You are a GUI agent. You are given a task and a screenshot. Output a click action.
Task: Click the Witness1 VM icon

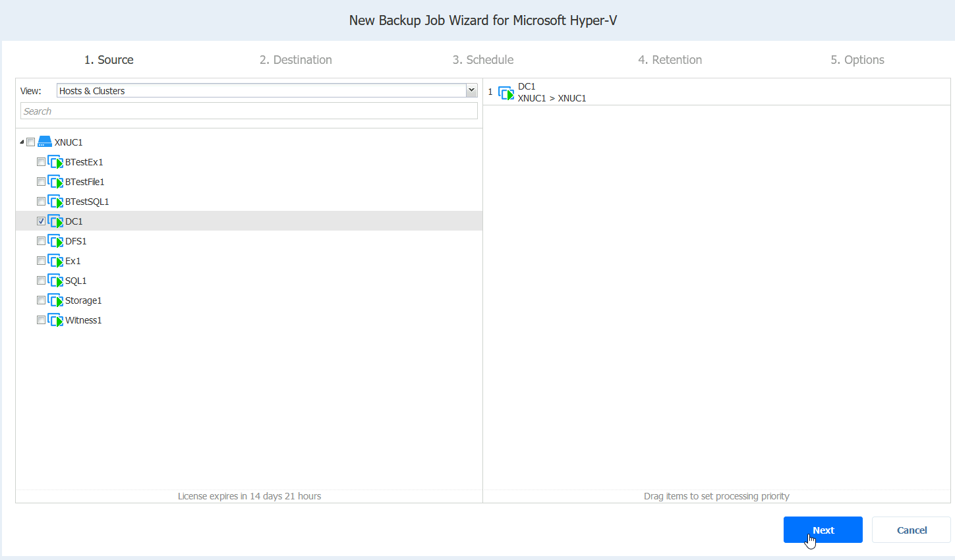pos(55,320)
